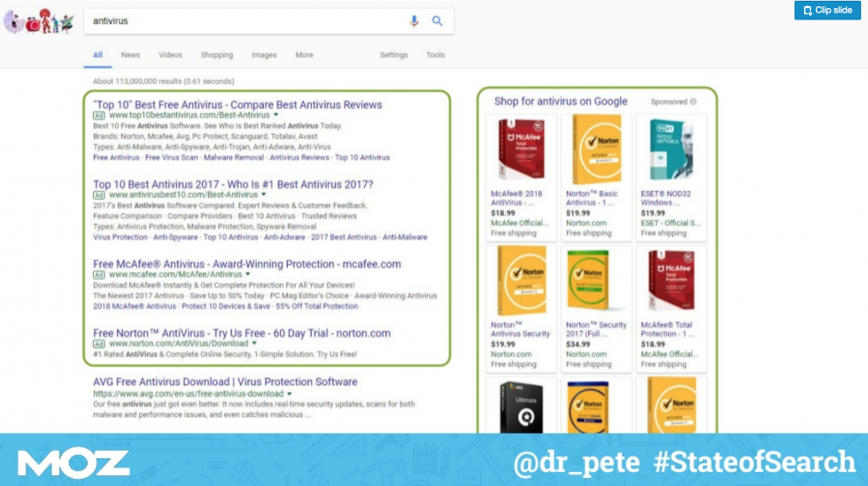The width and height of the screenshot is (868, 486).
Task: Click Norton Basic Antivirus product image
Action: (x=596, y=150)
